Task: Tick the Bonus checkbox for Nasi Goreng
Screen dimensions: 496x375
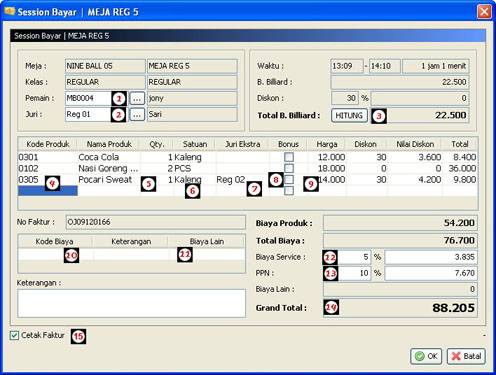Action: coord(289,168)
